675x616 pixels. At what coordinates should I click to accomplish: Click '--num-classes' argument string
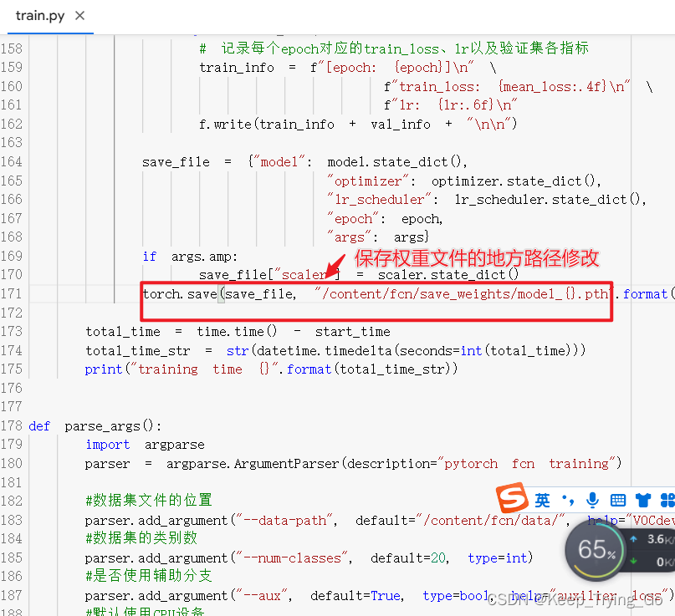[x=292, y=558]
